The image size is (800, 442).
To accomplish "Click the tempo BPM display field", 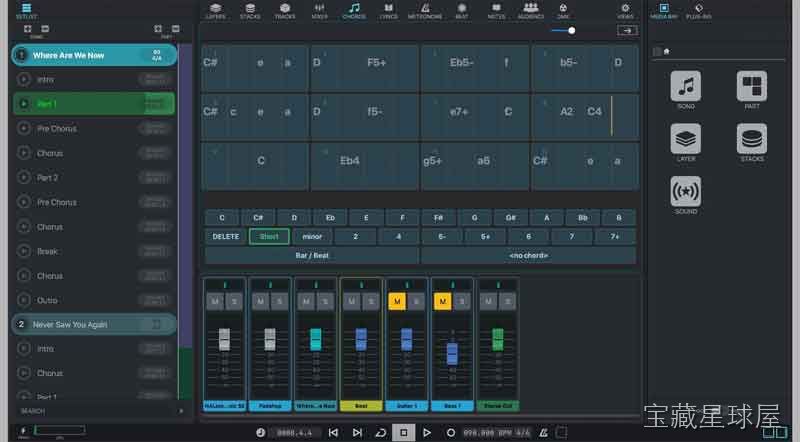I will click(496, 433).
